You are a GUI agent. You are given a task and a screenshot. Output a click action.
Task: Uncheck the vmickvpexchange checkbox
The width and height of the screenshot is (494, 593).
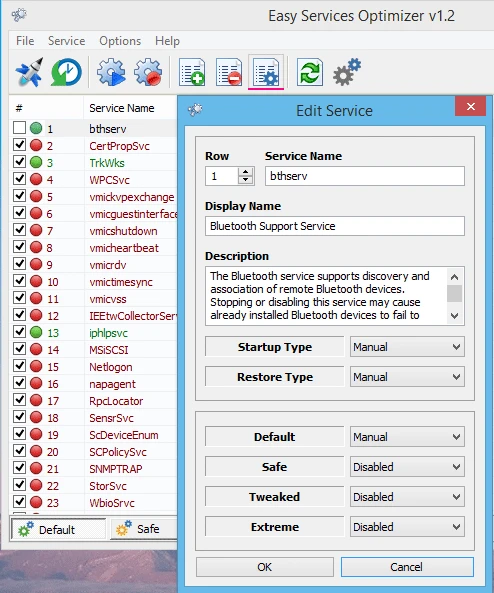click(x=19, y=196)
